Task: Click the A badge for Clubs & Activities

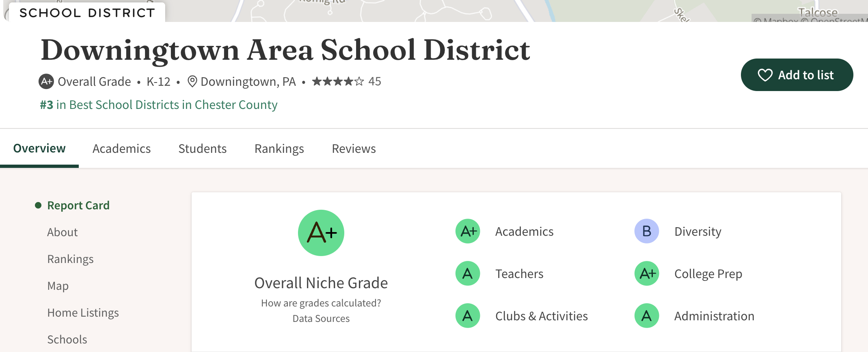Action: [468, 316]
